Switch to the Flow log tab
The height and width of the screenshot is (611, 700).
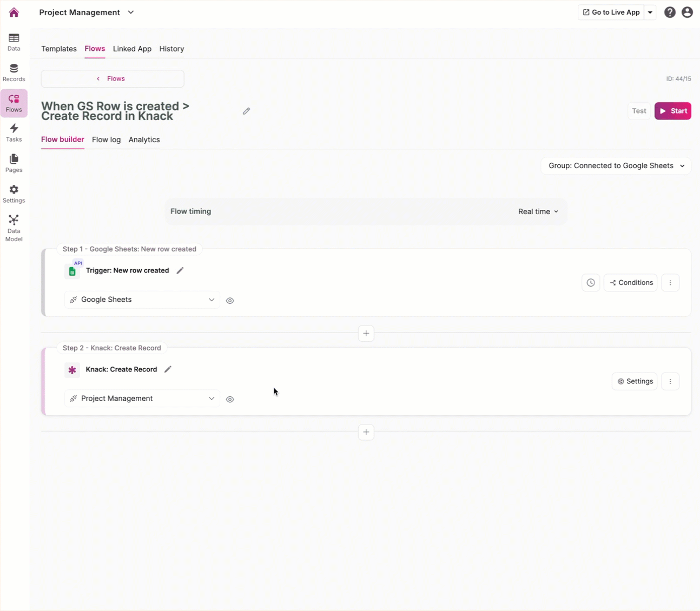(x=106, y=140)
